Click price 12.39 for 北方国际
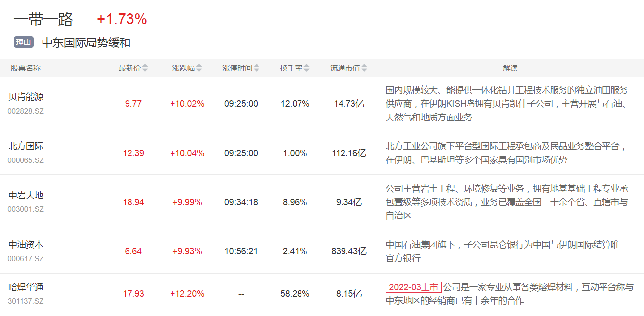644x316 pixels. point(133,153)
